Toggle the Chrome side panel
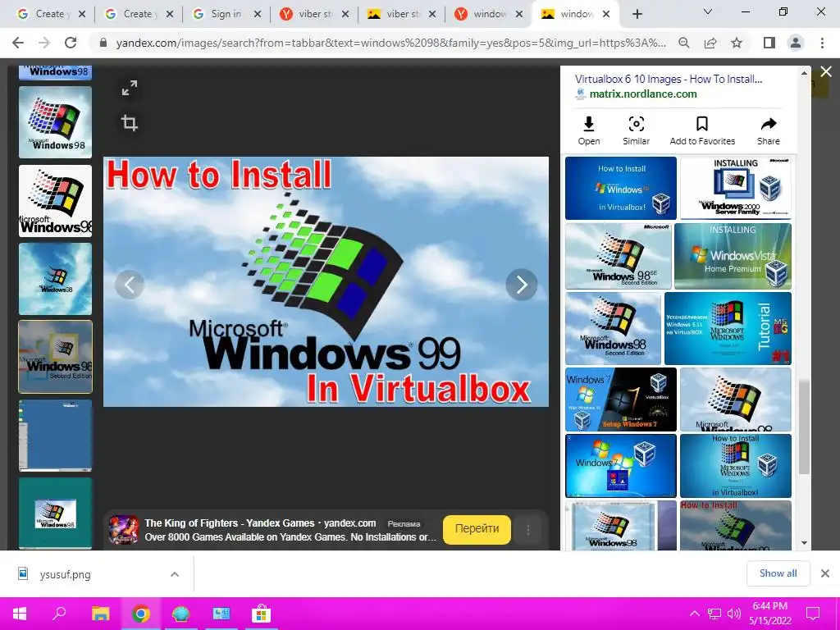The width and height of the screenshot is (840, 630). [x=769, y=43]
